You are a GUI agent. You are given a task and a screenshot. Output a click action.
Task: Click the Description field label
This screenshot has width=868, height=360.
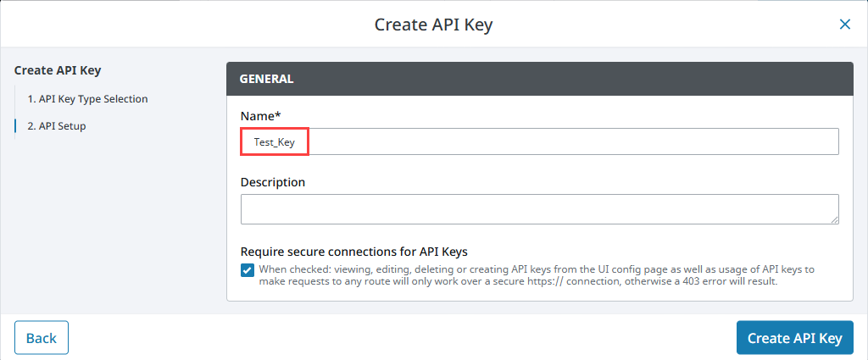(273, 182)
